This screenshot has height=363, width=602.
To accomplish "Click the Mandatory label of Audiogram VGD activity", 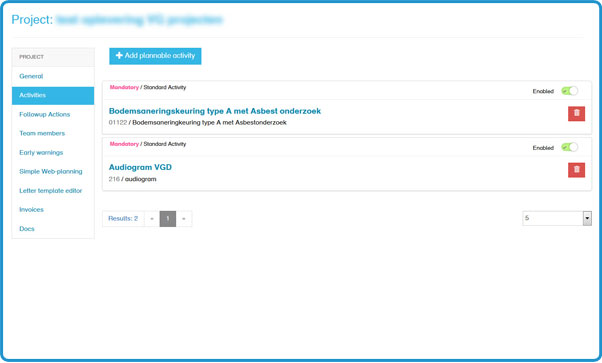I will [x=124, y=144].
